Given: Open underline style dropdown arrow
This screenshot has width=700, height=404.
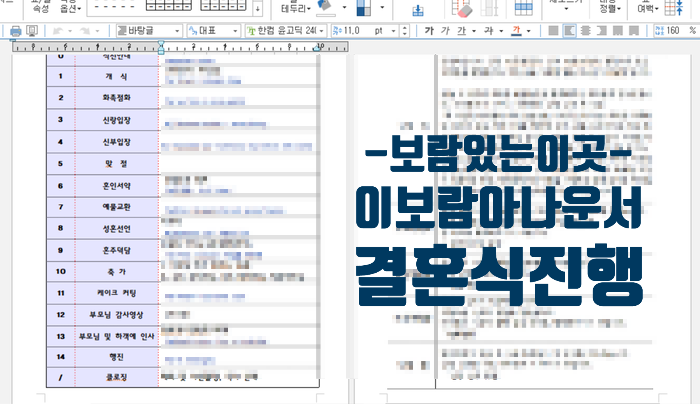Looking at the screenshot, I should click(474, 31).
